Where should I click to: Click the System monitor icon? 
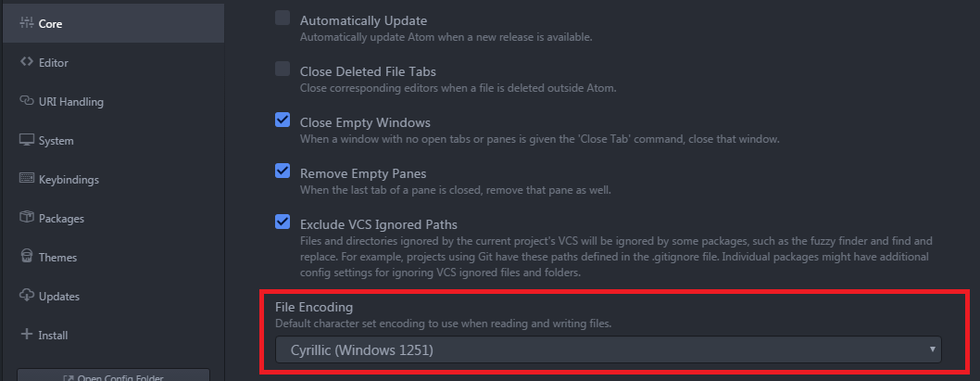click(26, 139)
